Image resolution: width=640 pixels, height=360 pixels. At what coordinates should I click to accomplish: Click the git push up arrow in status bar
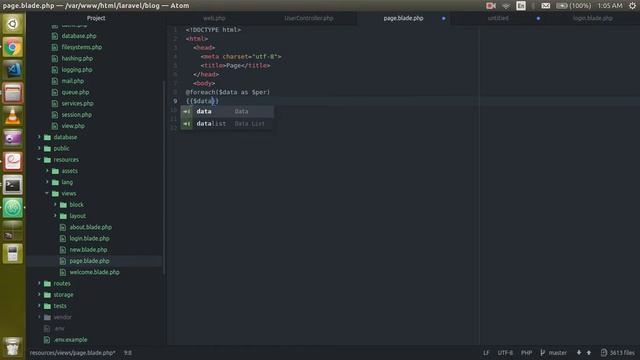[589, 353]
